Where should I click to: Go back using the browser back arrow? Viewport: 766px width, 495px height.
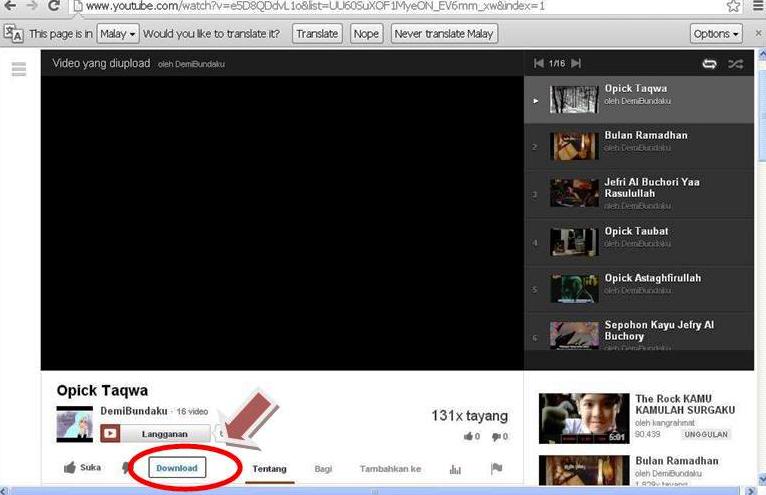click(x=9, y=6)
